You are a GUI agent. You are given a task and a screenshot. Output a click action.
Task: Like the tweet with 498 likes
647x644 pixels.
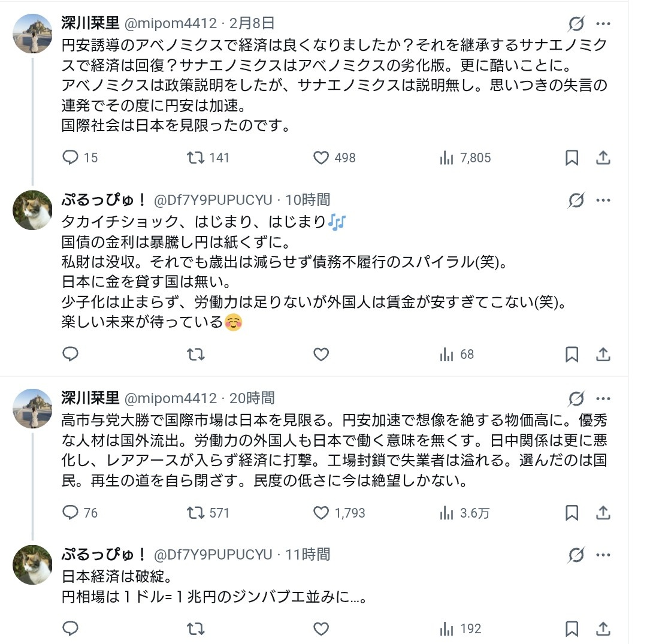point(322,158)
